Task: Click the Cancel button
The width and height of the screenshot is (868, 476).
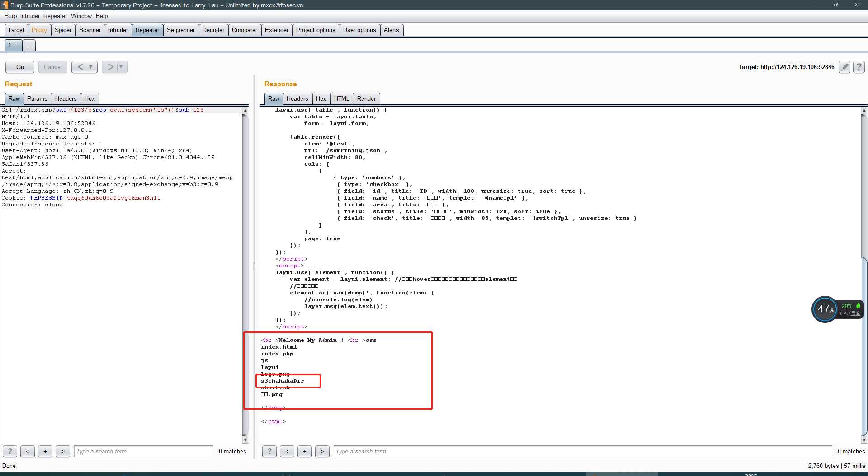Action: (53, 67)
